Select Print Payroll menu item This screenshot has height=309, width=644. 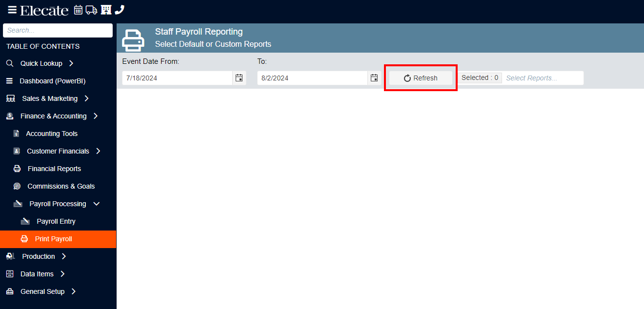click(x=58, y=239)
